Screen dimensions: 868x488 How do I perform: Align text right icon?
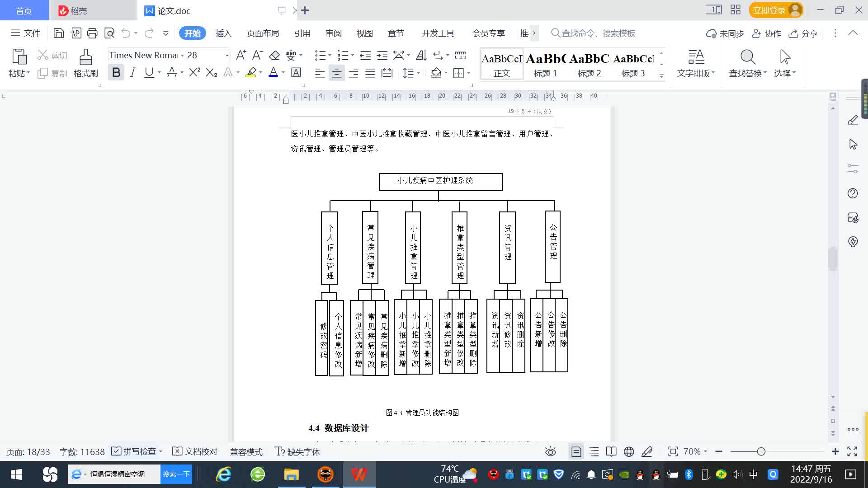pyautogui.click(x=353, y=73)
